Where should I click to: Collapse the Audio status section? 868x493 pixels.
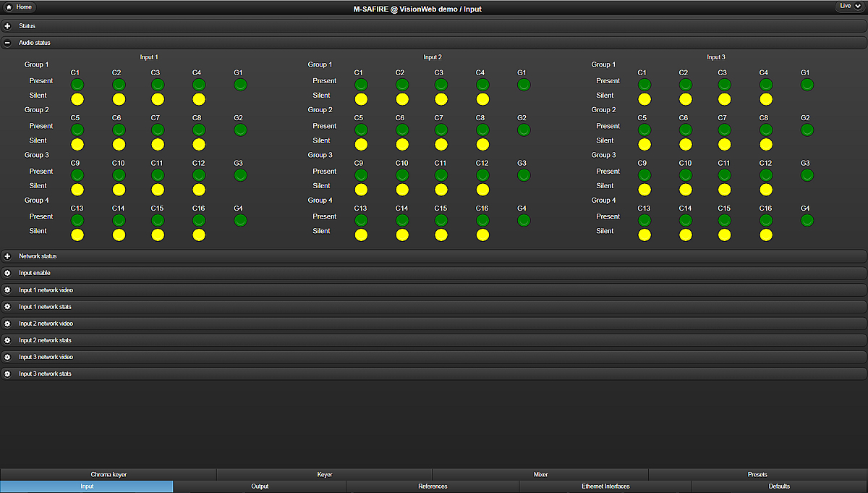tap(434, 43)
